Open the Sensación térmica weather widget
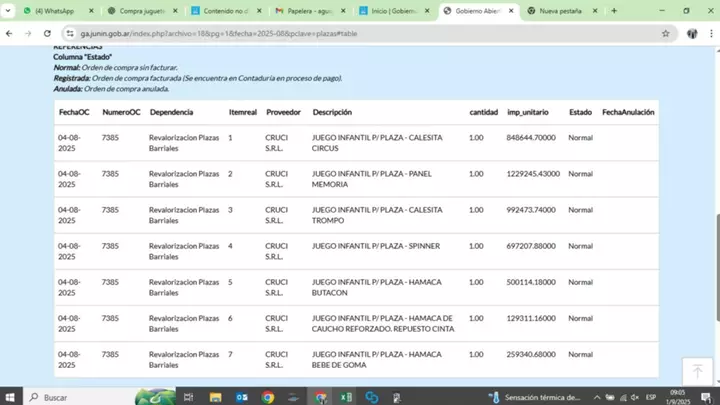Screen dimensions: 720x405 tap(535, 397)
